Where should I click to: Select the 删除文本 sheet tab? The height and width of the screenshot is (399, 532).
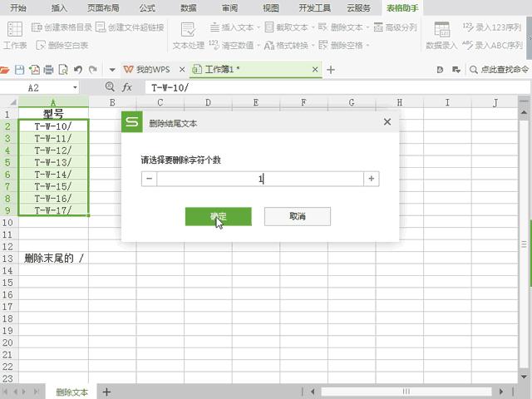pos(71,392)
